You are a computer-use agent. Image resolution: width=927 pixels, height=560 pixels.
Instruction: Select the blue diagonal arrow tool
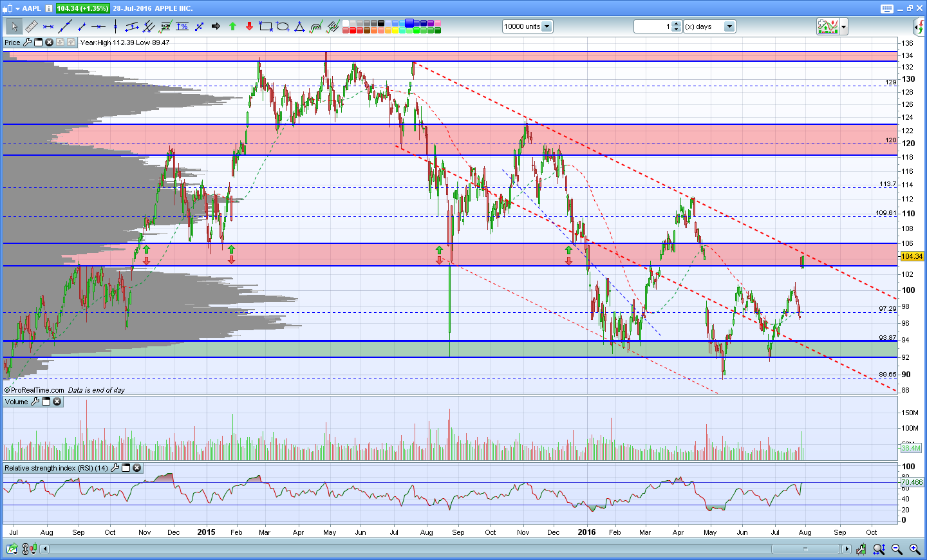(199, 26)
